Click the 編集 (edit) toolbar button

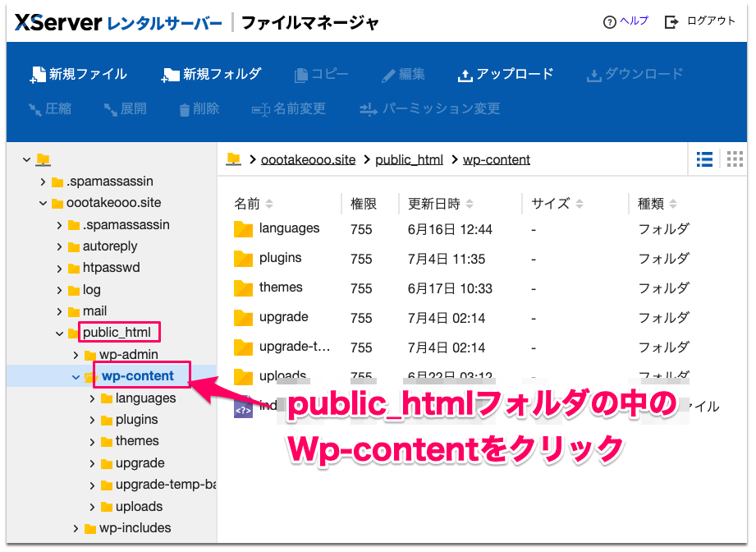pos(403,74)
